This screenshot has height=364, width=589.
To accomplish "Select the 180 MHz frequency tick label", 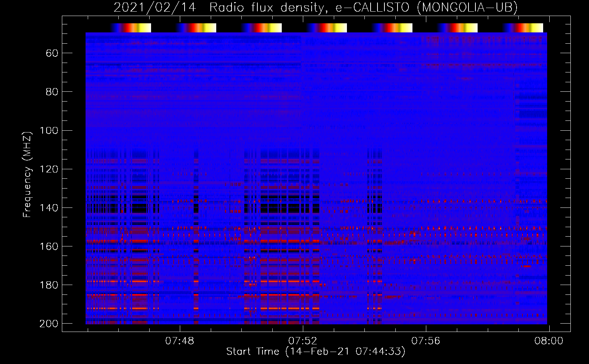I will click(x=49, y=285).
